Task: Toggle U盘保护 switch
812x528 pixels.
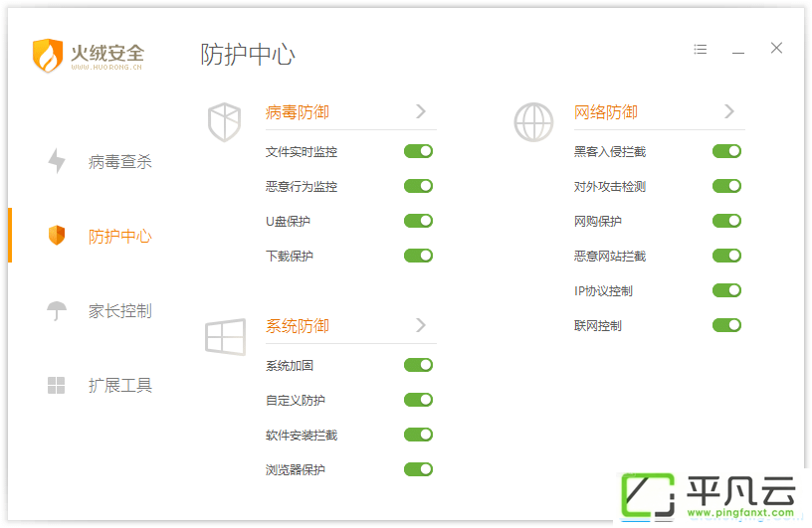Action: coord(418,221)
